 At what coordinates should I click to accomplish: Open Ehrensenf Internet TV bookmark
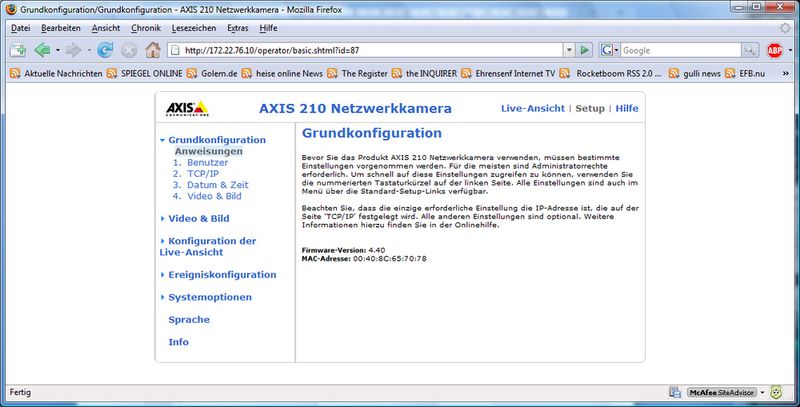coord(515,73)
